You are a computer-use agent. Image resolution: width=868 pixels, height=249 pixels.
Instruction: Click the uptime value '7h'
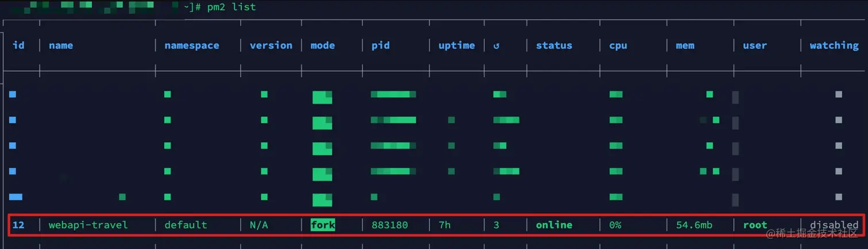pyautogui.click(x=444, y=225)
